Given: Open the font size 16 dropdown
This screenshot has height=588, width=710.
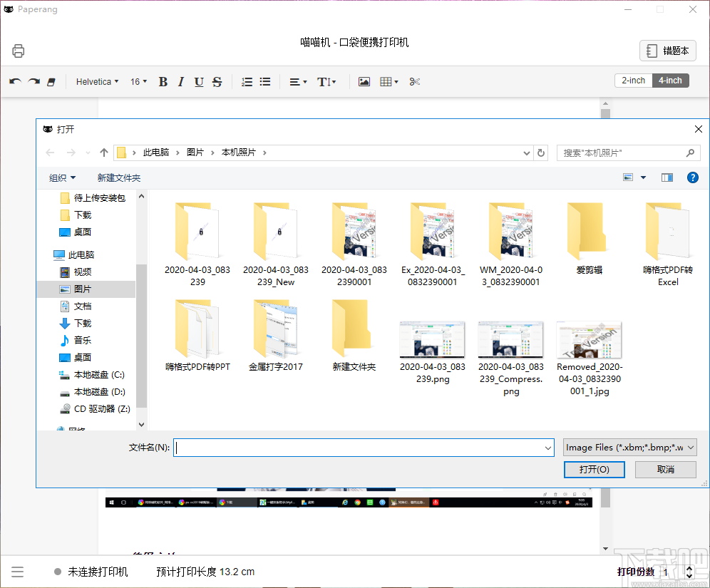Looking at the screenshot, I should click(138, 82).
